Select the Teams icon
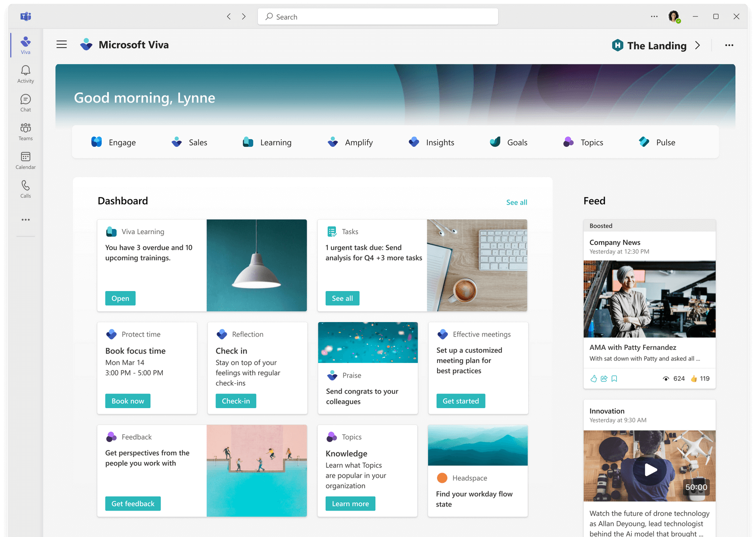756x537 pixels. (25, 131)
